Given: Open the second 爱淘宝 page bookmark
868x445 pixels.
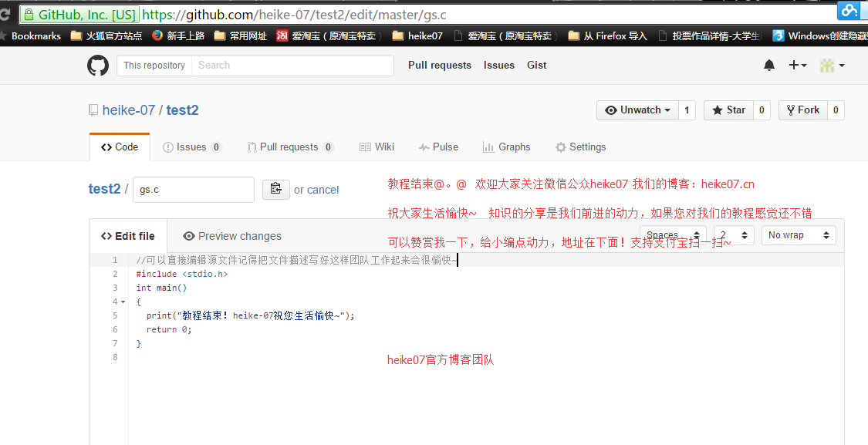Looking at the screenshot, I should click(505, 36).
